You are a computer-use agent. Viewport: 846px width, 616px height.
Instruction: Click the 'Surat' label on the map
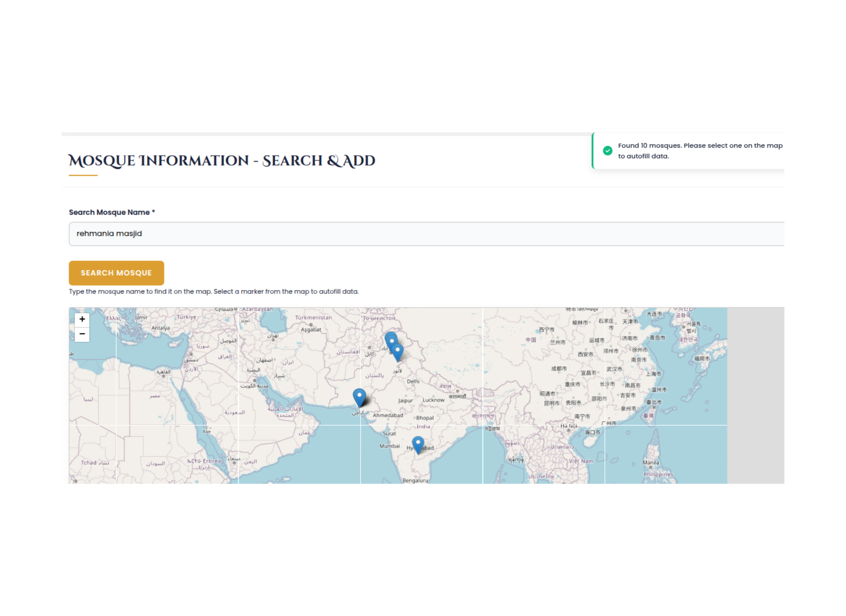coord(389,434)
